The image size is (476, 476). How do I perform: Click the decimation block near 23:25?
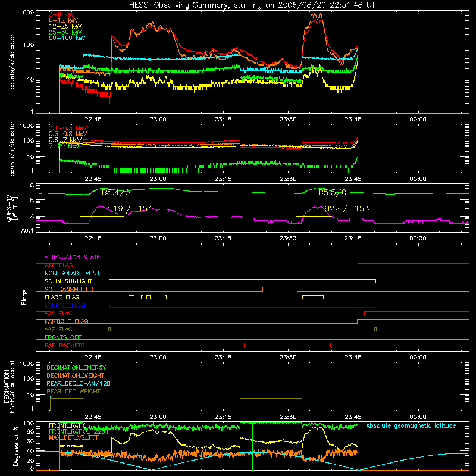[x=271, y=403]
